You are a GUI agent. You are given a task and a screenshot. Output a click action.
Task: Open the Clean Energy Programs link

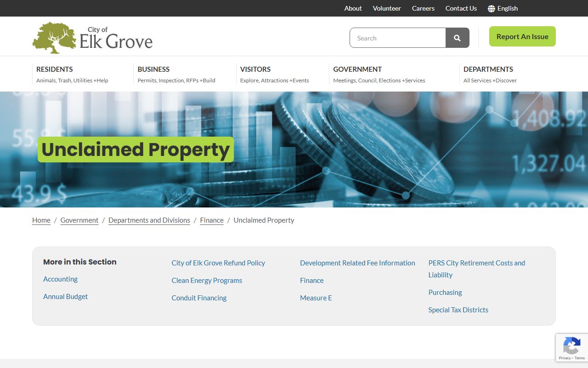point(207,281)
